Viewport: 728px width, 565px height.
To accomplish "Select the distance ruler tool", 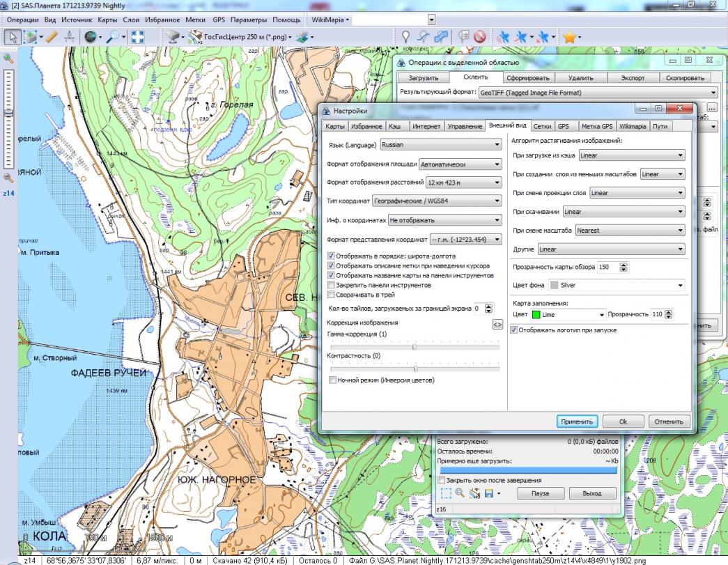I will click(52, 37).
